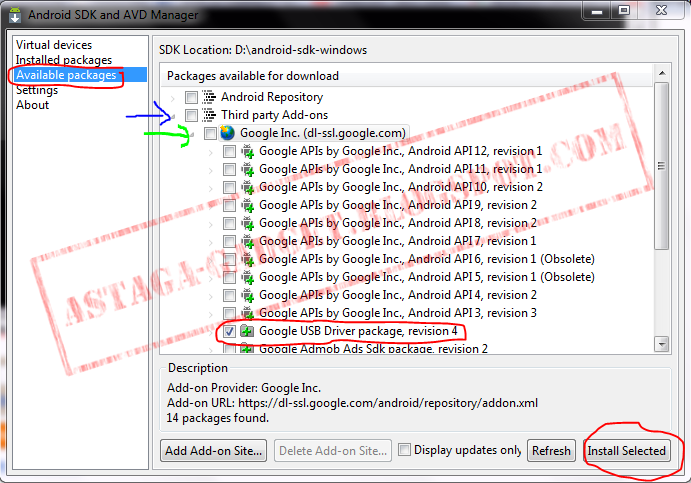Open the Settings page
691x483 pixels.
(x=37, y=90)
